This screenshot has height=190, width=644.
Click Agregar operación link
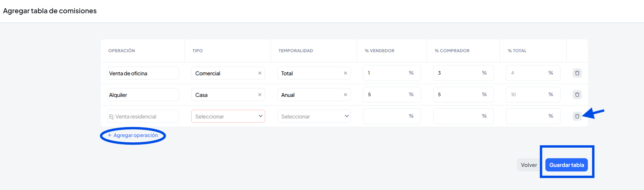click(x=133, y=135)
